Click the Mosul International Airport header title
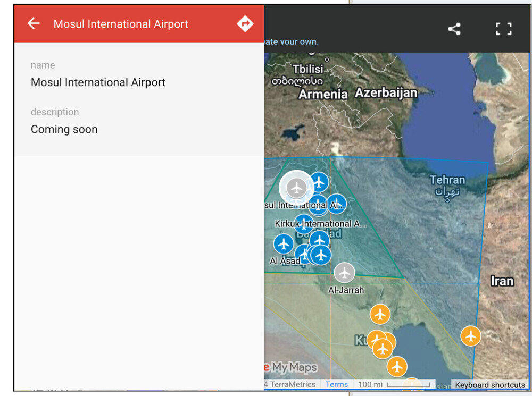The width and height of the screenshot is (532, 396). click(x=121, y=24)
